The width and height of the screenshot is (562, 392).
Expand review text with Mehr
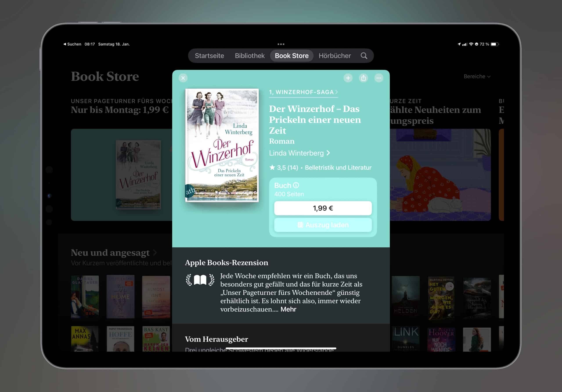click(288, 309)
